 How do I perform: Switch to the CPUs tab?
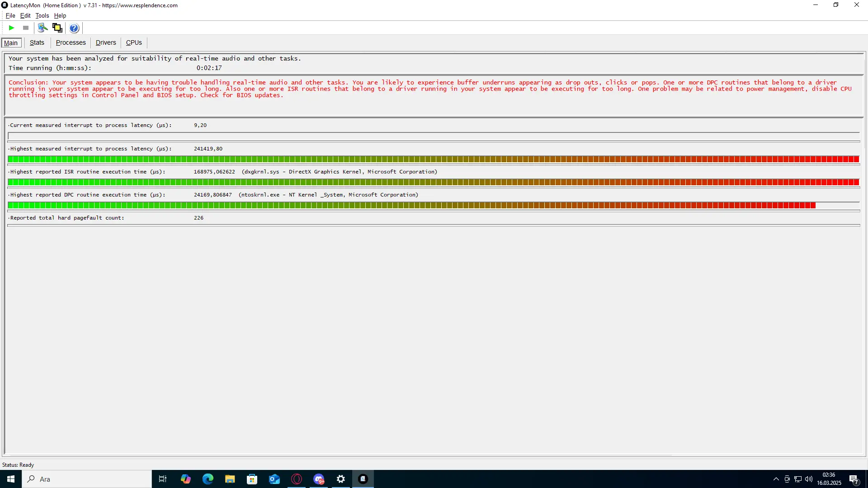pyautogui.click(x=134, y=42)
